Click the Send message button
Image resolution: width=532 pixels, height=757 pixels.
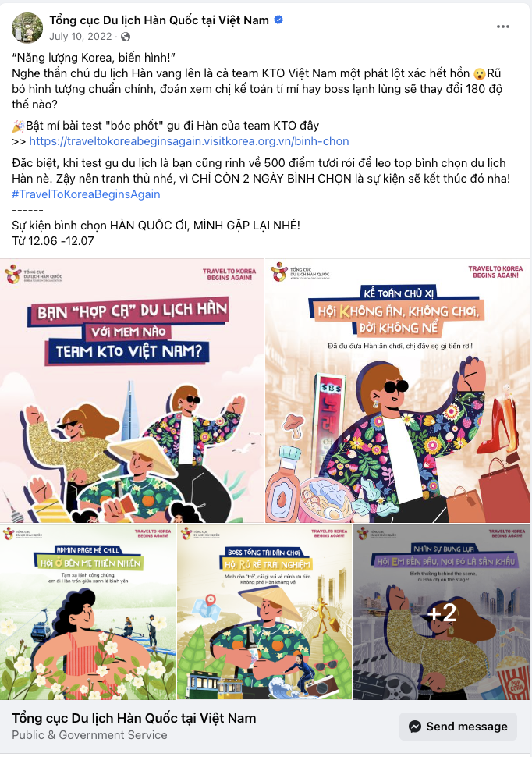pyautogui.click(x=458, y=727)
